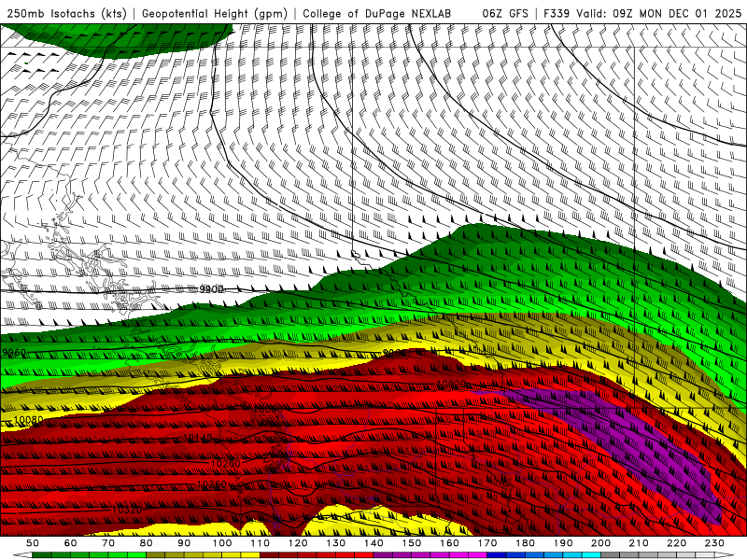Screen dimensions: 747x560
Task: Click the bright red swatch left of 140
Action: [364, 555]
